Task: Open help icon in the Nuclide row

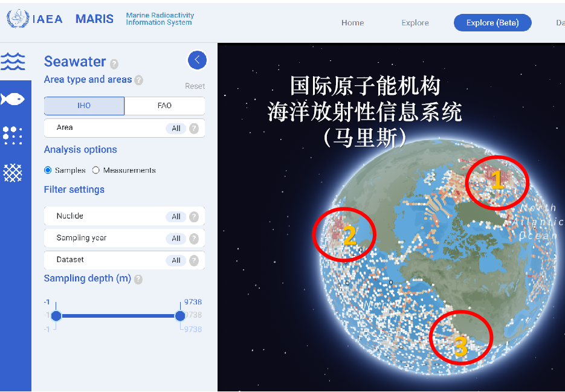Action: [194, 217]
